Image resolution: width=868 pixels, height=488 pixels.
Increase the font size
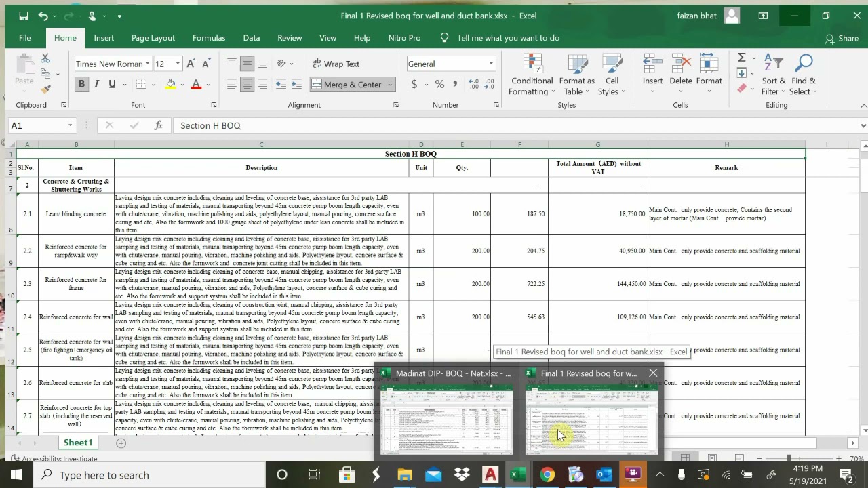[x=191, y=64]
